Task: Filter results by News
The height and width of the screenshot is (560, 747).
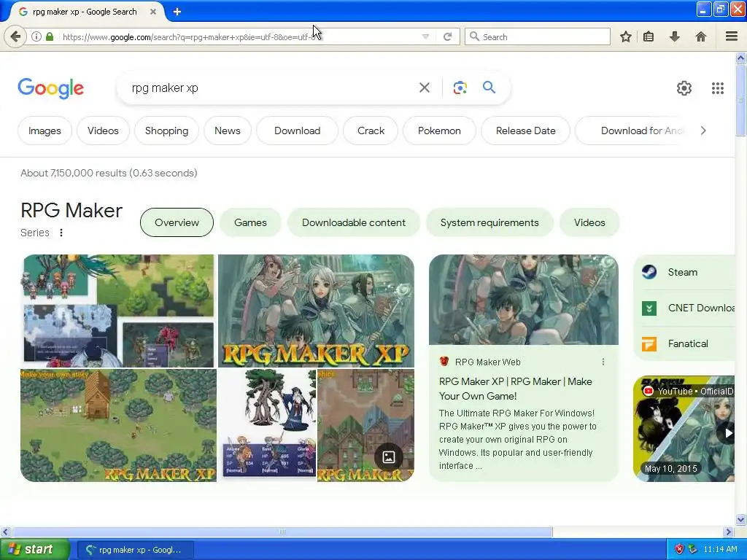Action: point(228,131)
